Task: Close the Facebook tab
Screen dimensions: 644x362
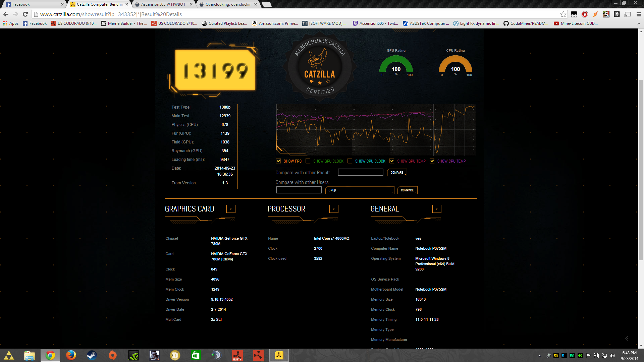Action: [62, 4]
